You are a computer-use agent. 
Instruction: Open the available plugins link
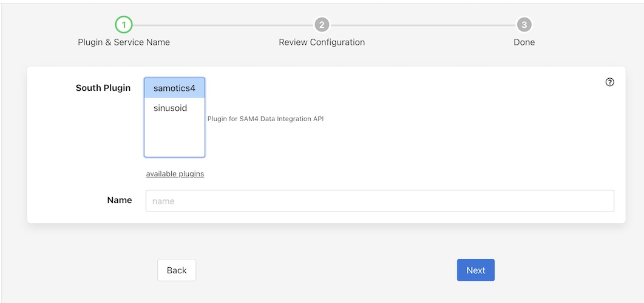[175, 174]
